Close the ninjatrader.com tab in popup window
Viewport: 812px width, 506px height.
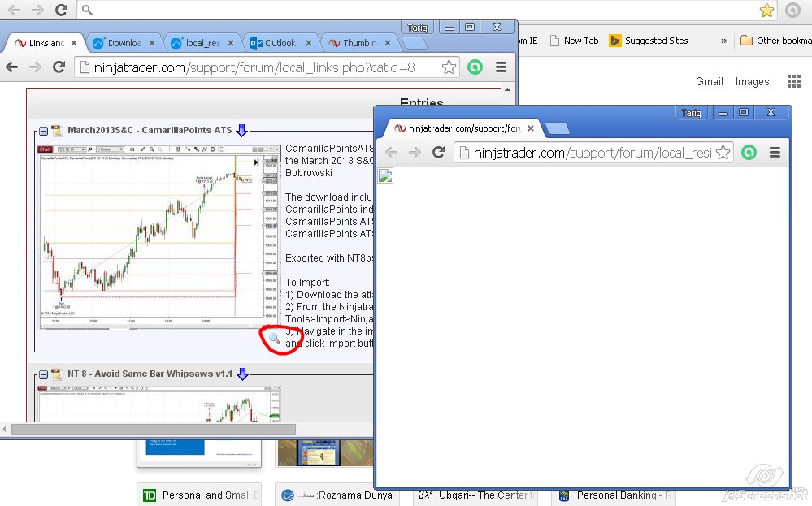tap(530, 128)
